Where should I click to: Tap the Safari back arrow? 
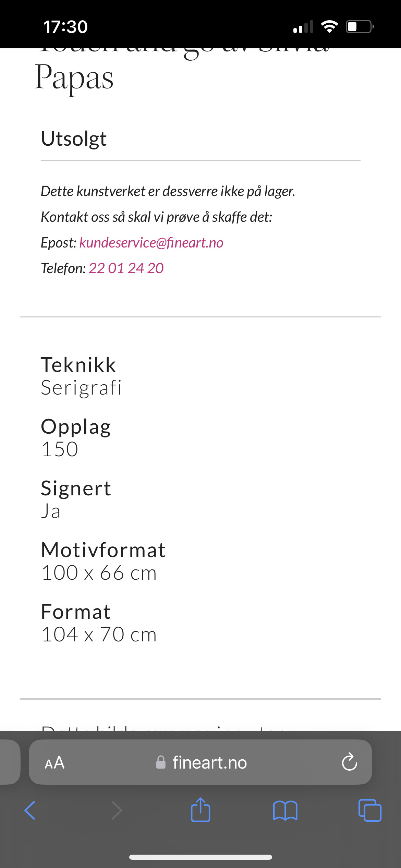click(x=30, y=810)
